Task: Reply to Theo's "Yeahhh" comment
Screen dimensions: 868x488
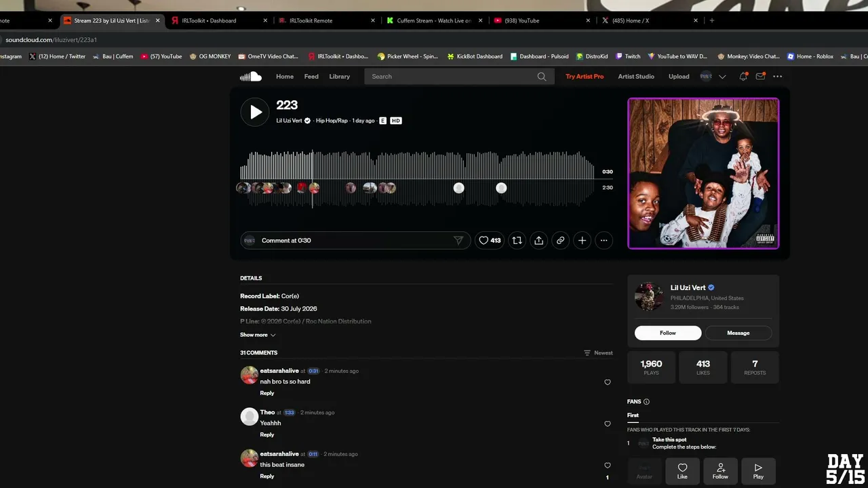Action: coord(267,434)
